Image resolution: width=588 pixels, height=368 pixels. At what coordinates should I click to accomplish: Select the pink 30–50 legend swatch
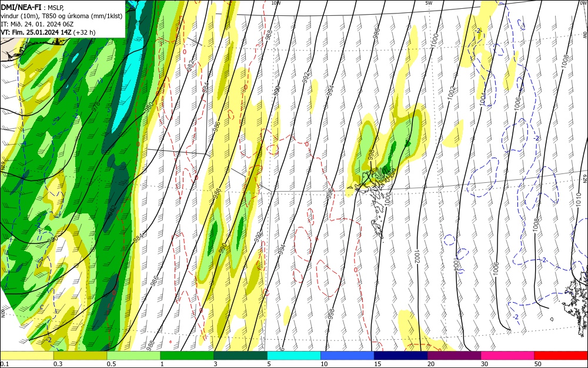508,356
